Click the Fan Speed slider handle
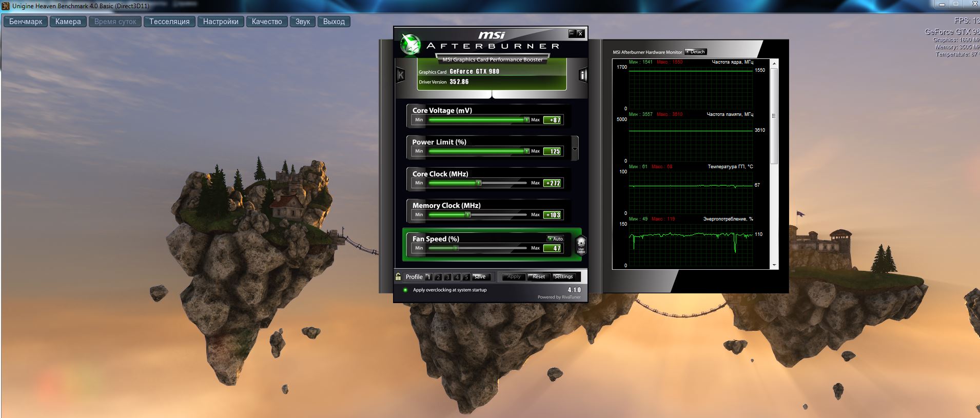The image size is (980, 418). pyautogui.click(x=456, y=248)
